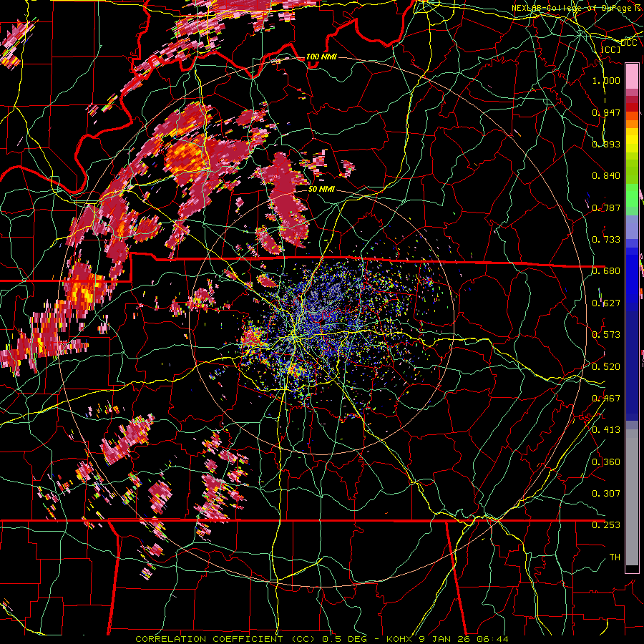
Task: Click the 0.520 legend value
Action: point(606,367)
